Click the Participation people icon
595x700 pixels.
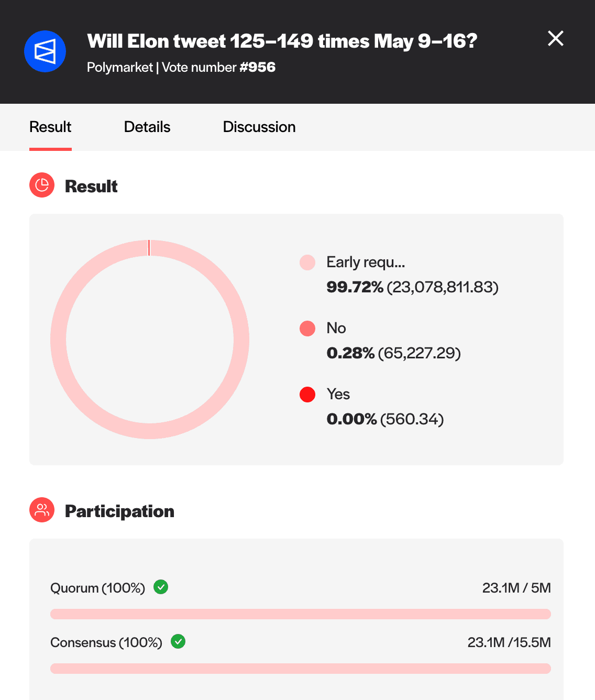[x=42, y=510]
